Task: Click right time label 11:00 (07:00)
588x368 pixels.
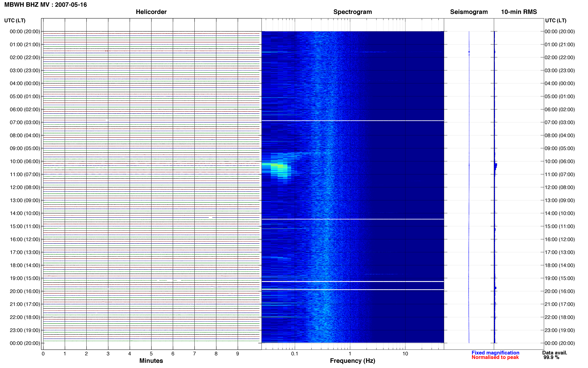Action: 560,174
